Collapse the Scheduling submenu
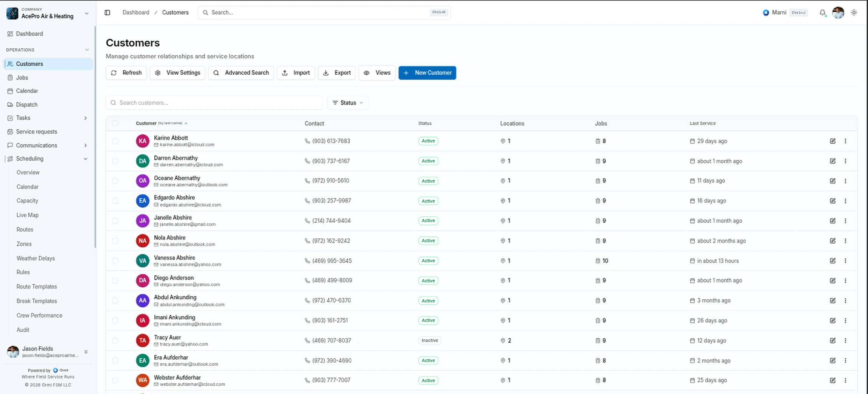This screenshot has height=394, width=868. [x=85, y=159]
